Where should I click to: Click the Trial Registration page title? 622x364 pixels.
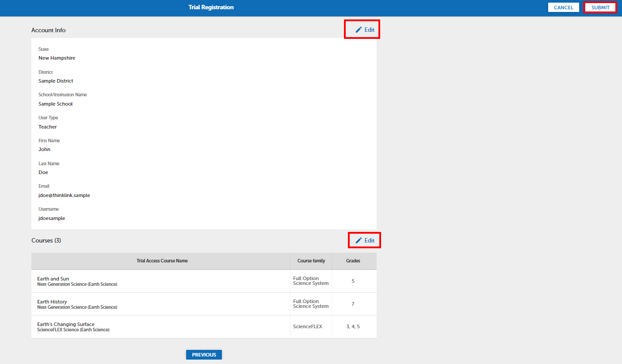pos(211,7)
